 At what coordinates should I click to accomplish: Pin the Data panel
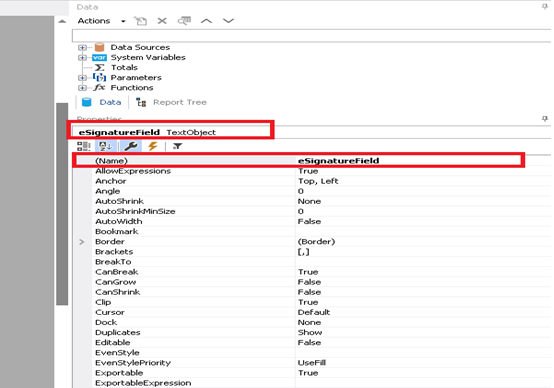544,7
